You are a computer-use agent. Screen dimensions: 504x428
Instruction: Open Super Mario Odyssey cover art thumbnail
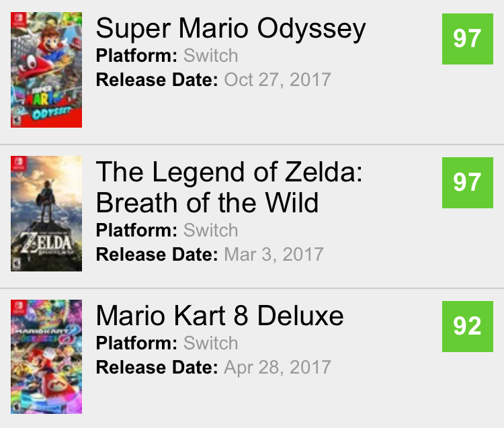pos(46,70)
